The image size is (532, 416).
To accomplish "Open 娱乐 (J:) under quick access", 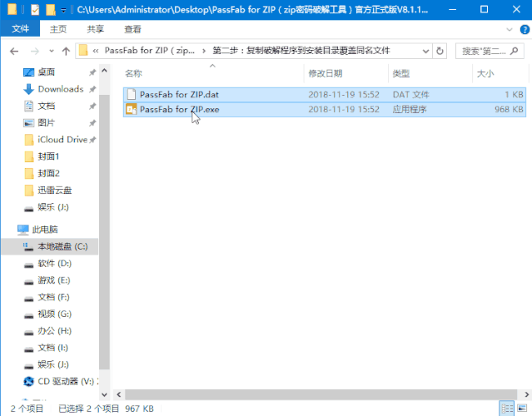I will point(53,207).
